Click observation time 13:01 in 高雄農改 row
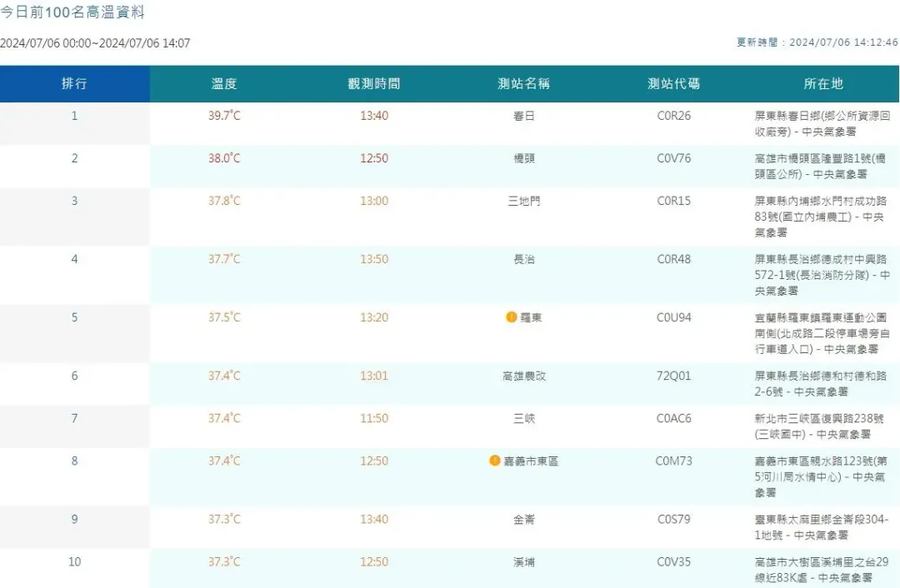900x588 pixels. pyautogui.click(x=374, y=376)
